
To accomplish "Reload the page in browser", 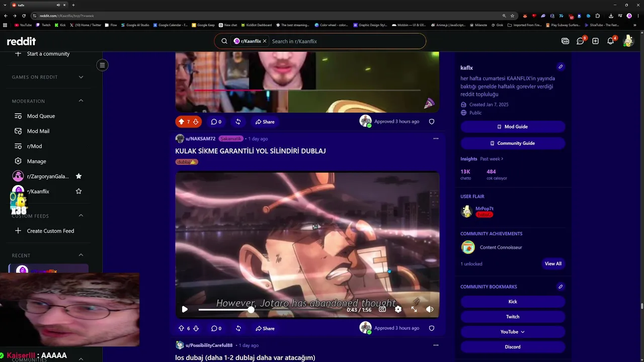I will [x=25, y=16].
